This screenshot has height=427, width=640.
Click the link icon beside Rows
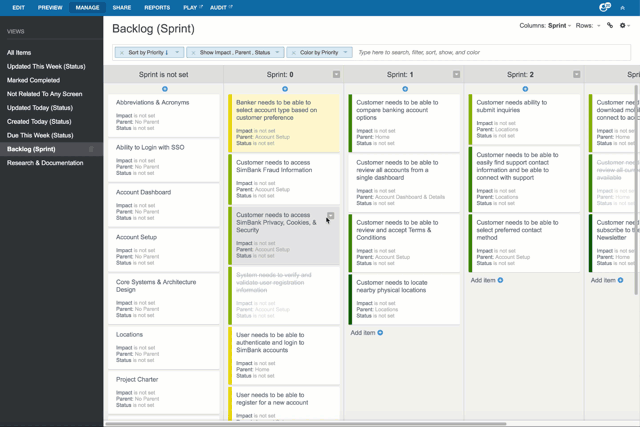click(x=610, y=25)
